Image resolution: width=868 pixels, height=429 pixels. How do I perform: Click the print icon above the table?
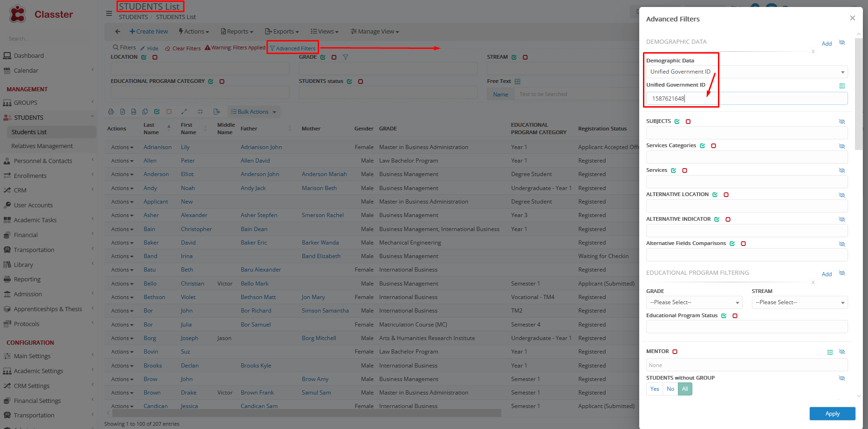111,112
